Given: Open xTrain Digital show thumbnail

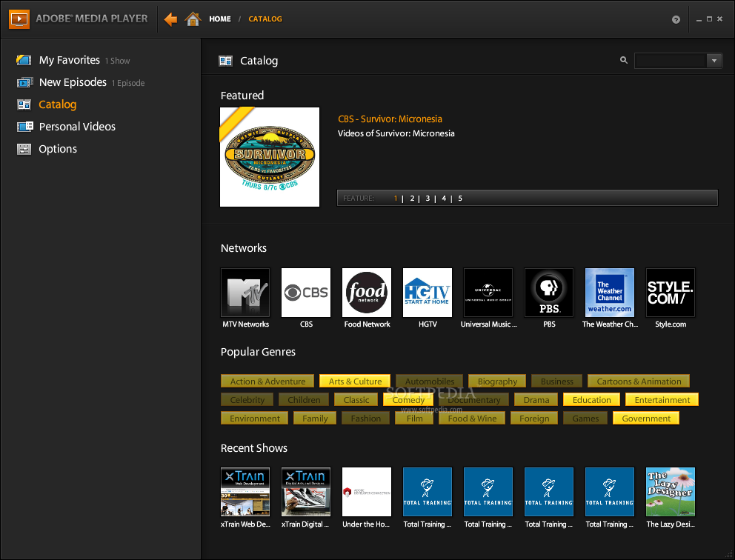Looking at the screenshot, I should 305,492.
